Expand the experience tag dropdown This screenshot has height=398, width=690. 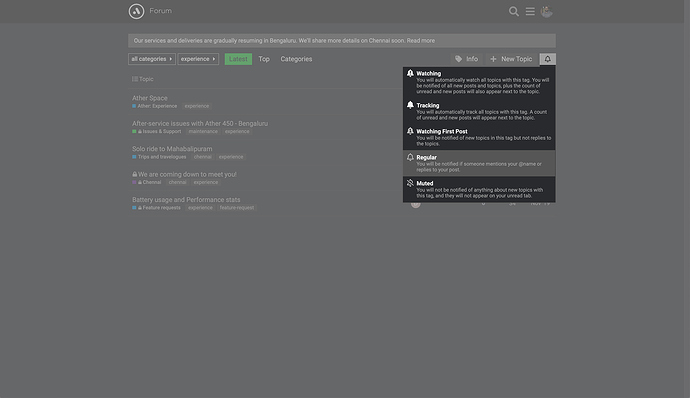[x=198, y=59]
